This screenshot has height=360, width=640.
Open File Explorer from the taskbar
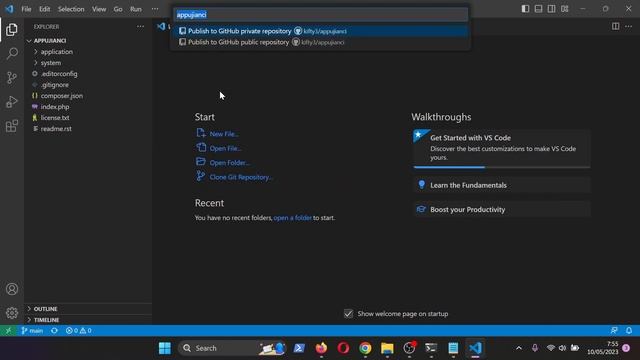click(387, 348)
